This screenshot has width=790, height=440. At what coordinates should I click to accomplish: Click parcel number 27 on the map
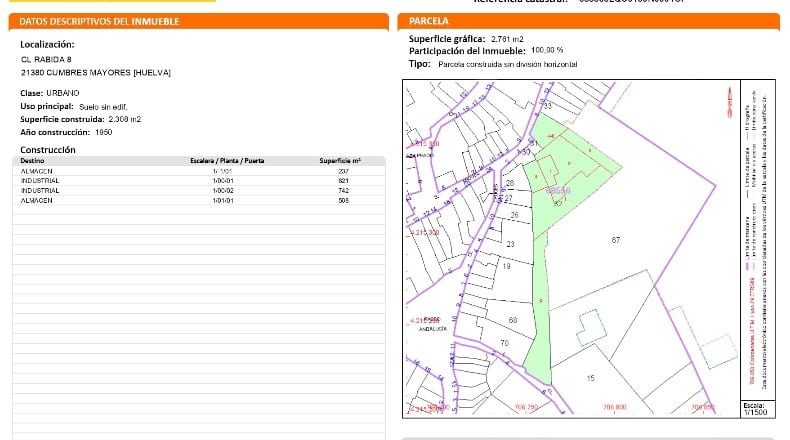pos(508,199)
